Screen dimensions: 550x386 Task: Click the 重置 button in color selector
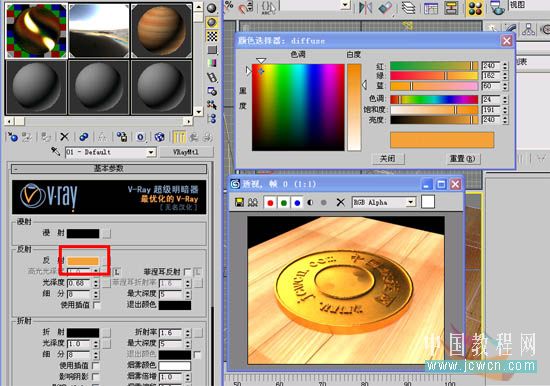(462, 159)
